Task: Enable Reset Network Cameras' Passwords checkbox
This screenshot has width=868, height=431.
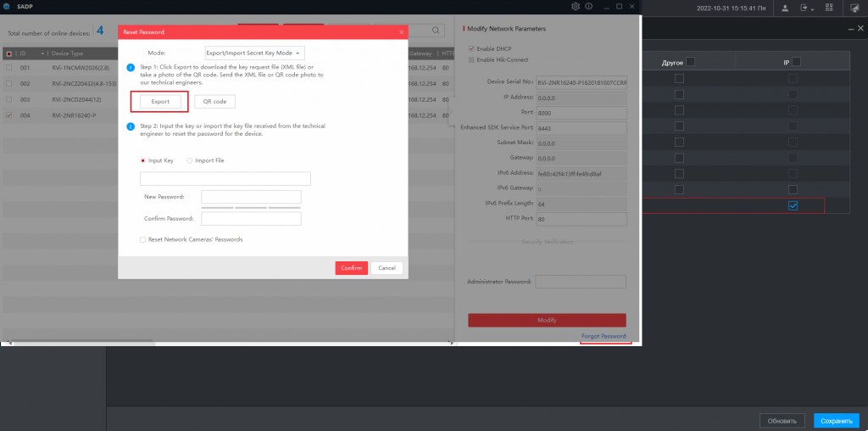Action: pyautogui.click(x=143, y=239)
